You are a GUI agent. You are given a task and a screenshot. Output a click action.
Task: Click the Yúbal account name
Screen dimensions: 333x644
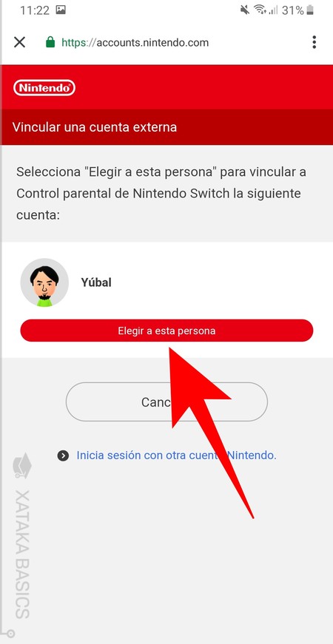(x=96, y=282)
